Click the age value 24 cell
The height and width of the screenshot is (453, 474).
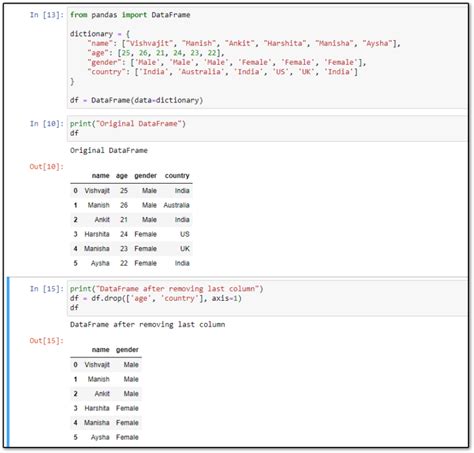(124, 234)
